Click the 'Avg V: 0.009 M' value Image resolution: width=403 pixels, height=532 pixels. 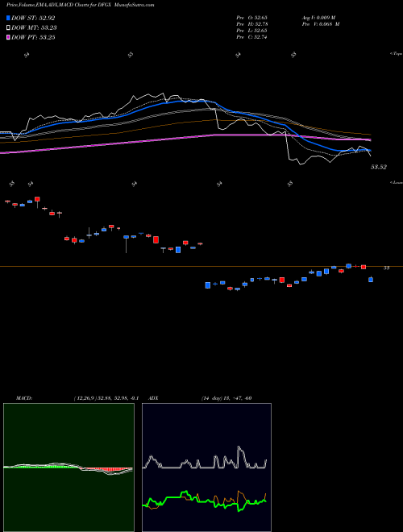[x=318, y=17]
